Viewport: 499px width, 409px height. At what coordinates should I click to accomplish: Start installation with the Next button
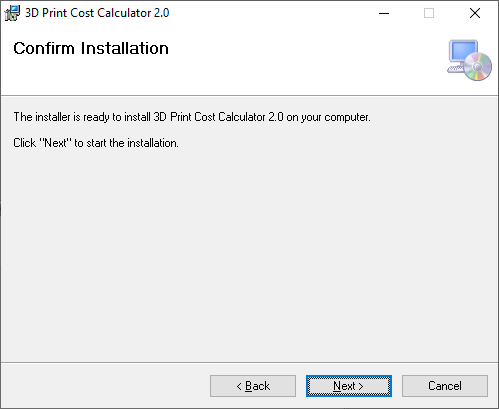click(x=349, y=386)
